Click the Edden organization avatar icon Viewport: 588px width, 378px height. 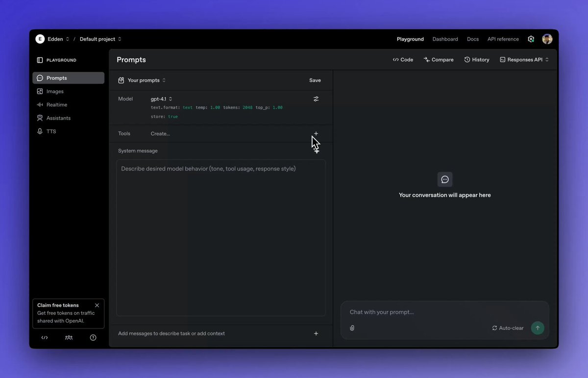point(40,39)
